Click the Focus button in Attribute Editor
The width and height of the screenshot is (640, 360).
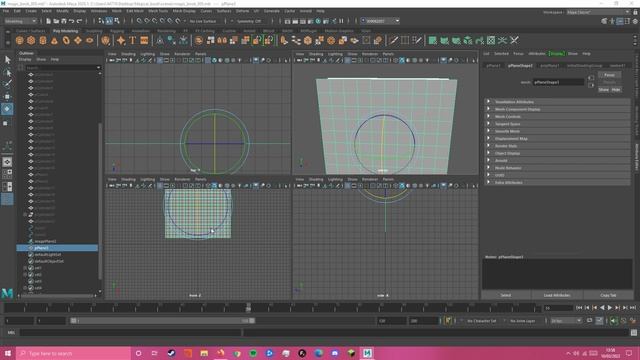tap(609, 75)
